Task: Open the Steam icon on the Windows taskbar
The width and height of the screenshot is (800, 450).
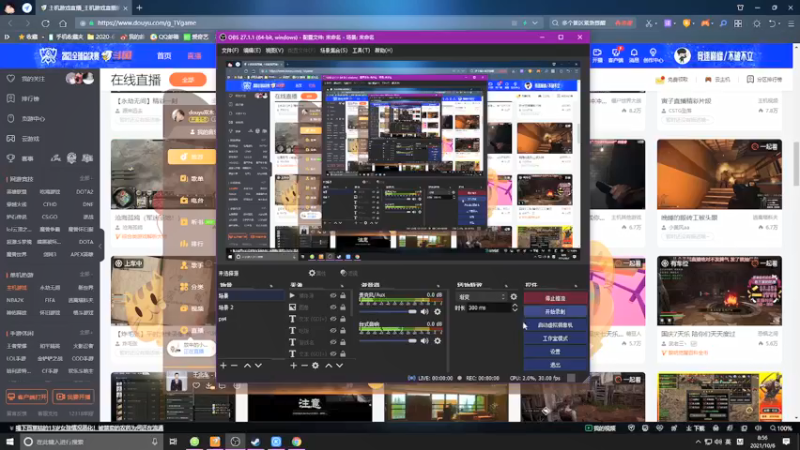Action: (256, 441)
